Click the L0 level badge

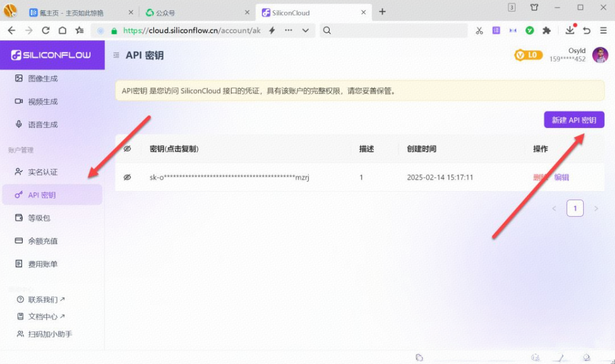pos(529,55)
